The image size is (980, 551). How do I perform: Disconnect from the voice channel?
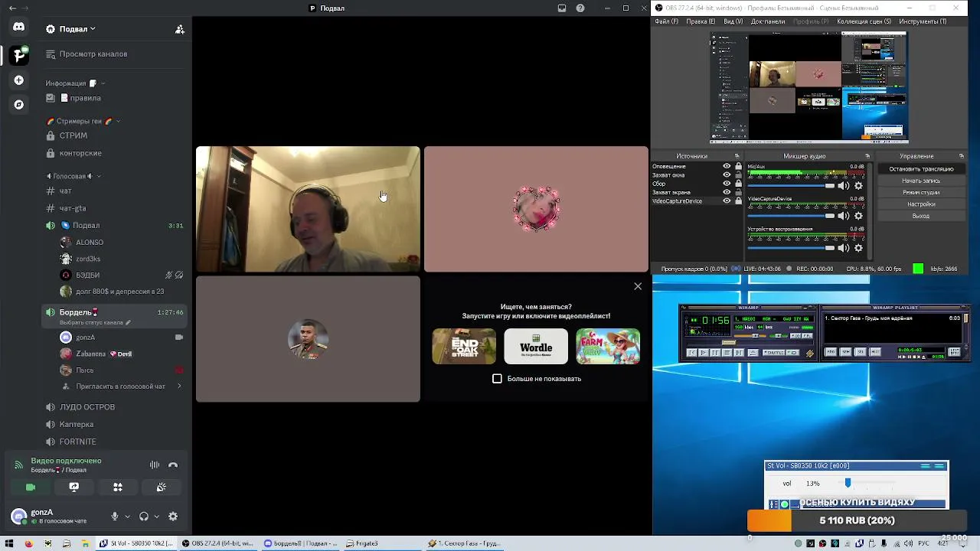(x=173, y=465)
